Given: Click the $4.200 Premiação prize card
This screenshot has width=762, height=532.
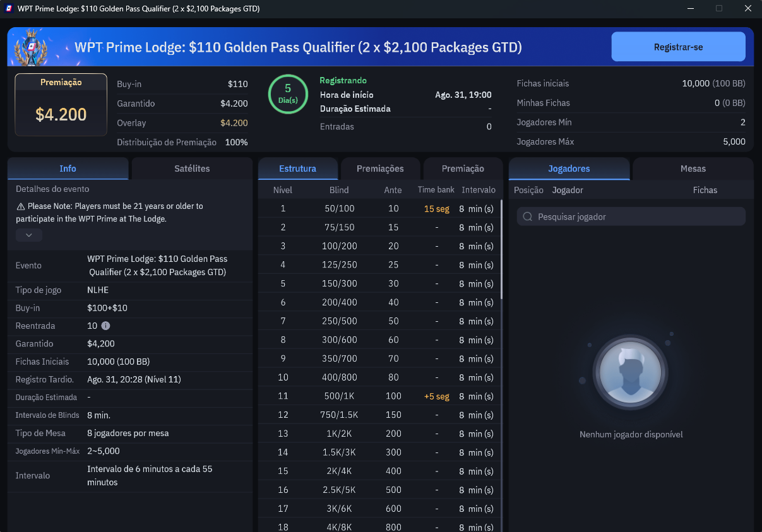Looking at the screenshot, I should tap(61, 105).
